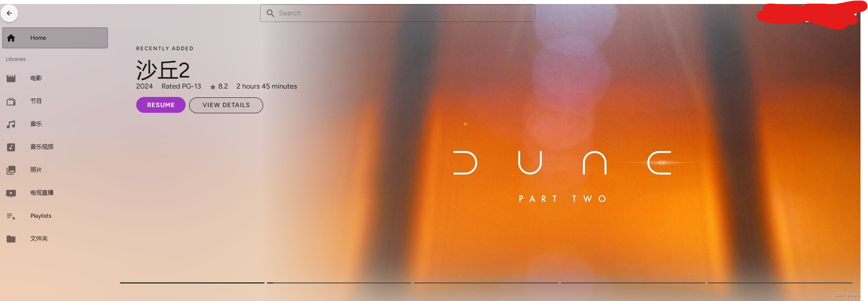Open the 音乐 library

55,124
